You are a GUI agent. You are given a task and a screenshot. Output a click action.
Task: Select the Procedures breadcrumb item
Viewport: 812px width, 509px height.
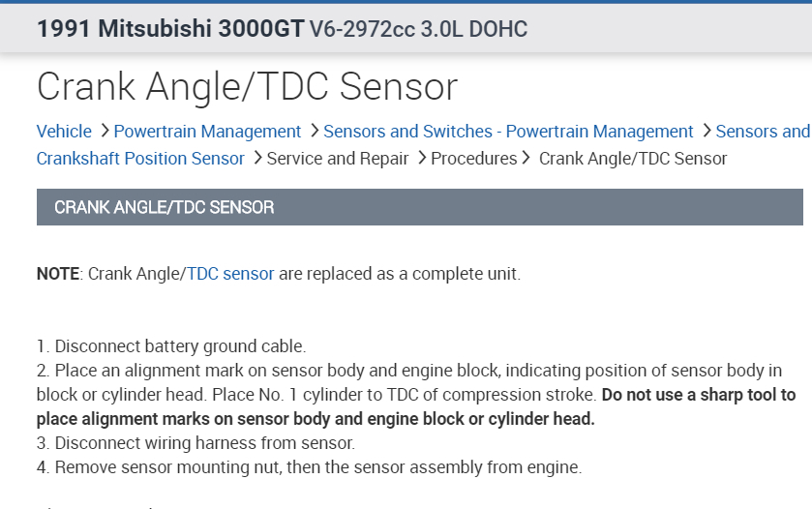[x=473, y=158]
